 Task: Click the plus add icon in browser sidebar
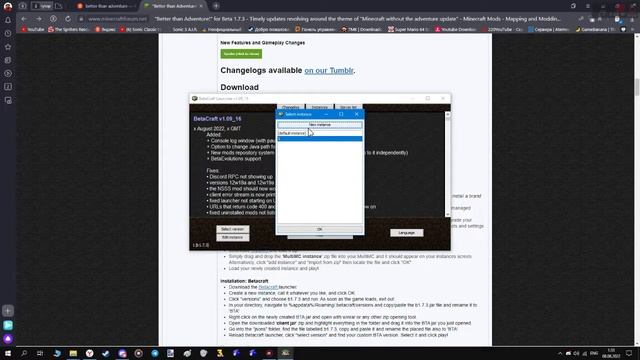point(8,311)
